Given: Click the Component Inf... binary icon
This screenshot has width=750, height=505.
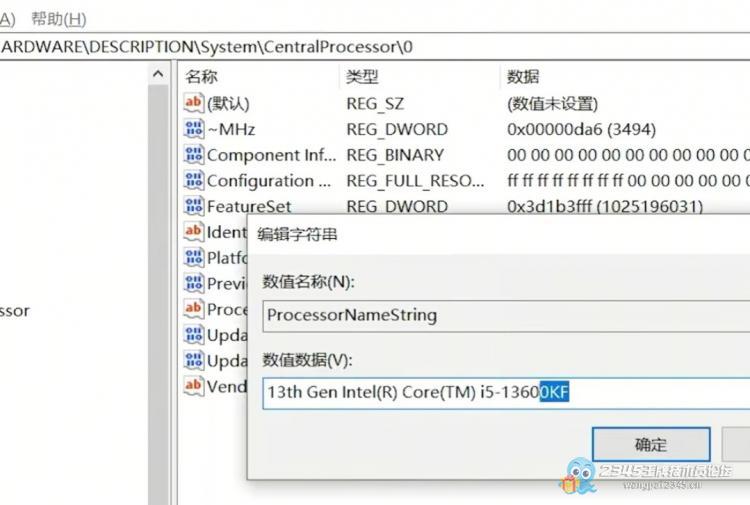Looking at the screenshot, I should point(194,154).
